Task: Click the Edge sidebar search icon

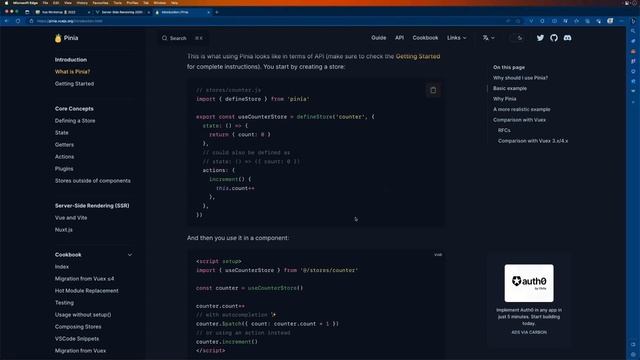Action: pos(633,31)
